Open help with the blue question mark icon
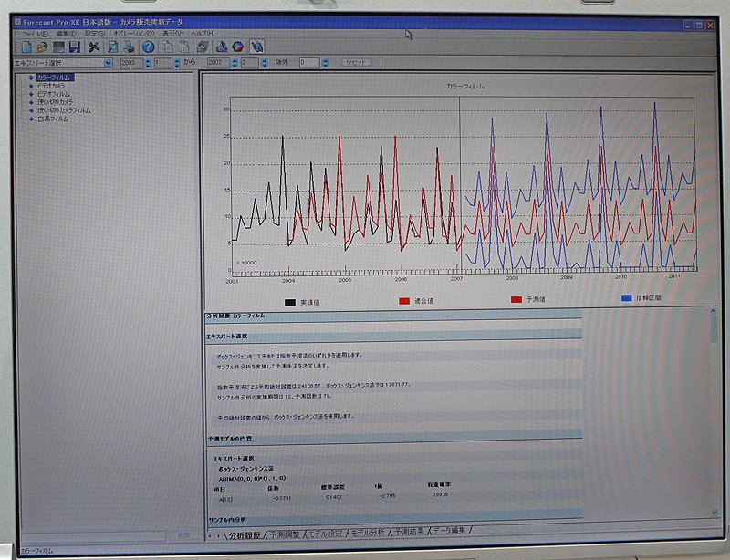This screenshot has width=730, height=560. pos(148,47)
